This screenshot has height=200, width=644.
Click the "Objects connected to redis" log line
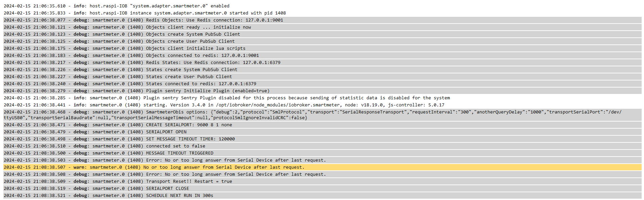(202, 56)
